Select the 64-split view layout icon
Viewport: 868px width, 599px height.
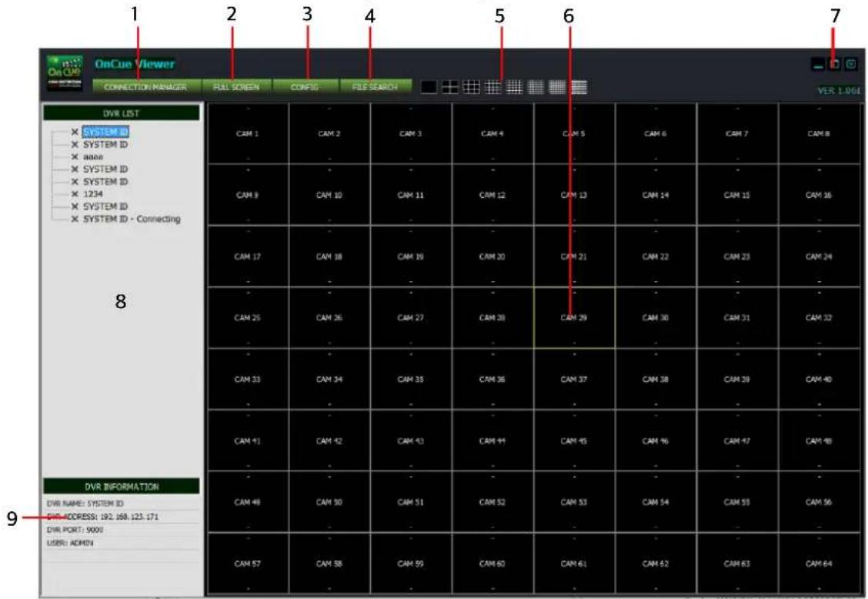[579, 87]
